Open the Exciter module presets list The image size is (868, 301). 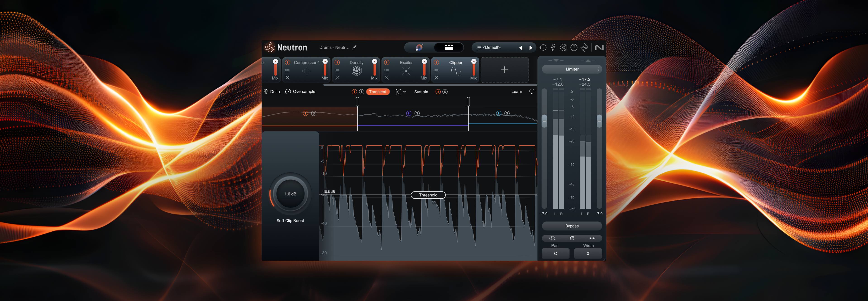click(387, 71)
